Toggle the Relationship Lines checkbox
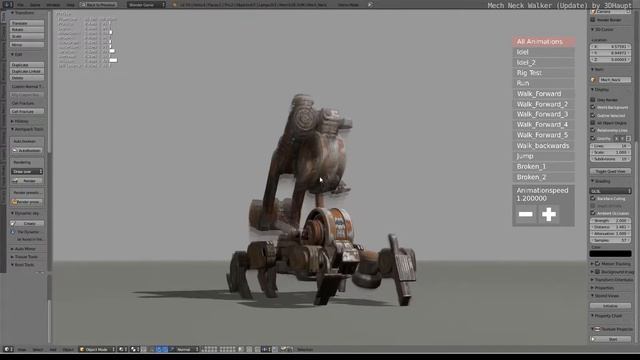This screenshot has height=360, width=640. (593, 130)
